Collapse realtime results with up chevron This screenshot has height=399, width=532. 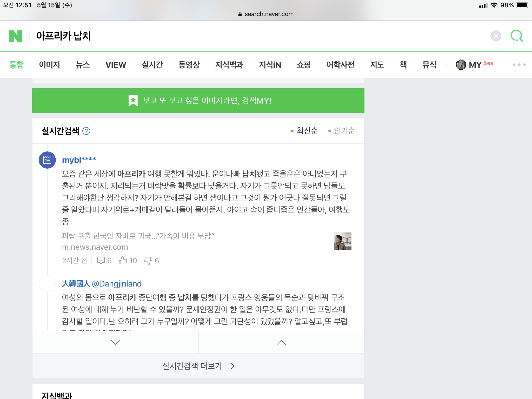(x=281, y=342)
